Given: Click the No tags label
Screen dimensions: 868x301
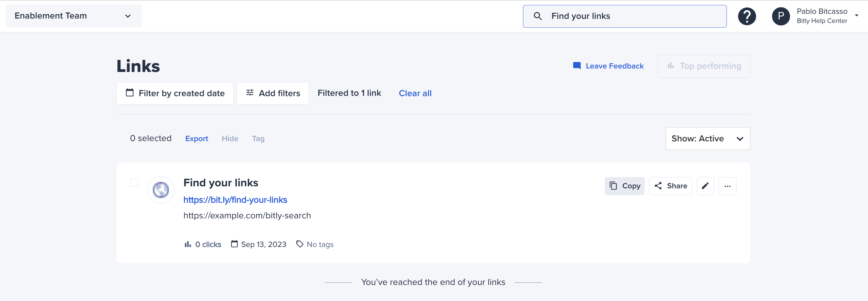Looking at the screenshot, I should point(320,244).
